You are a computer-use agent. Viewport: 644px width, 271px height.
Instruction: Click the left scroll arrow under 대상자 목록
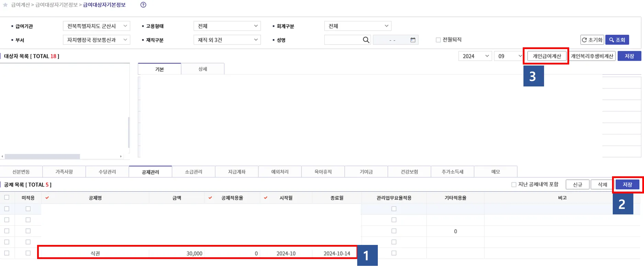[x=2, y=156]
